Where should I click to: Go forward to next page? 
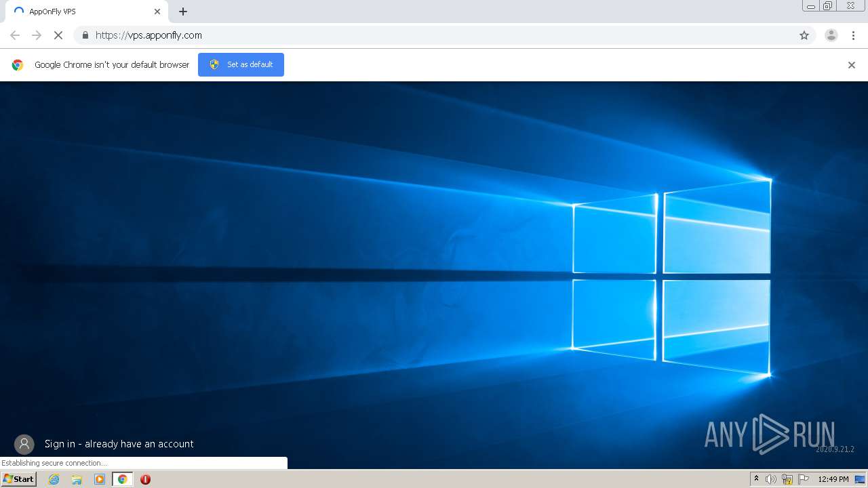37,35
